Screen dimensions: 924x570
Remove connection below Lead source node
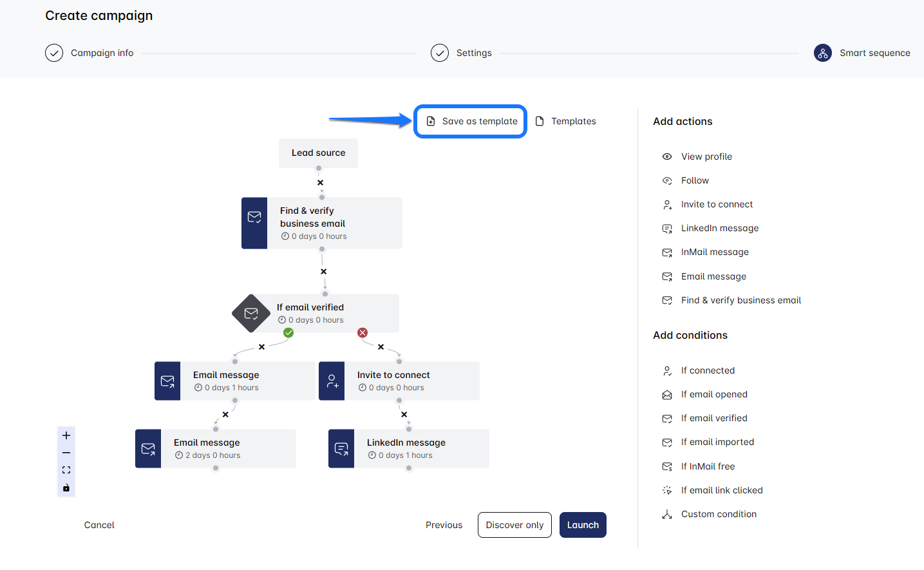coord(320,183)
